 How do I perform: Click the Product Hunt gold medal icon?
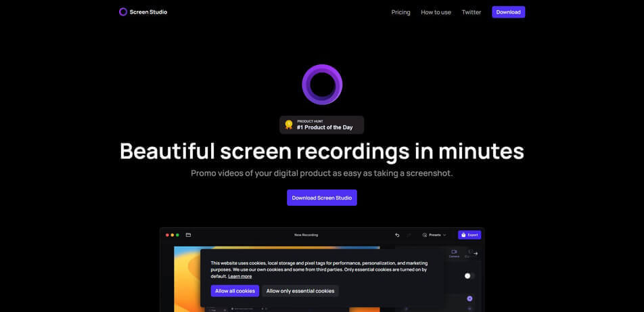(289, 125)
